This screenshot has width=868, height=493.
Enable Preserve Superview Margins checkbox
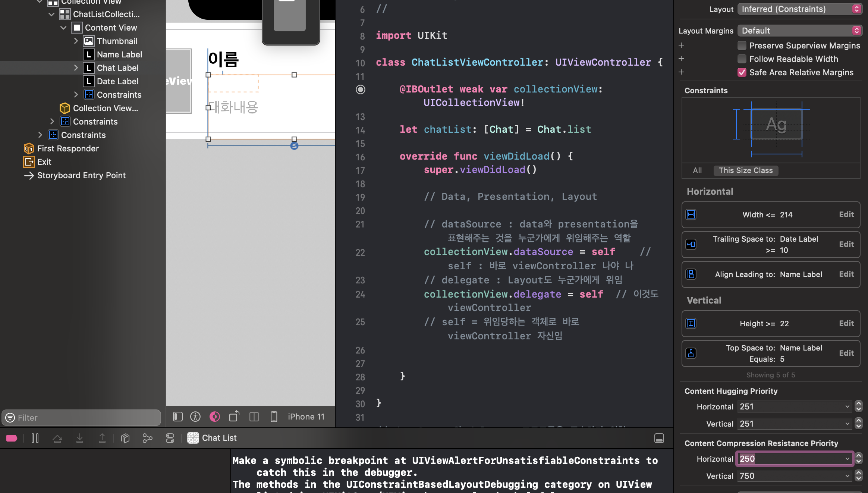click(x=742, y=45)
